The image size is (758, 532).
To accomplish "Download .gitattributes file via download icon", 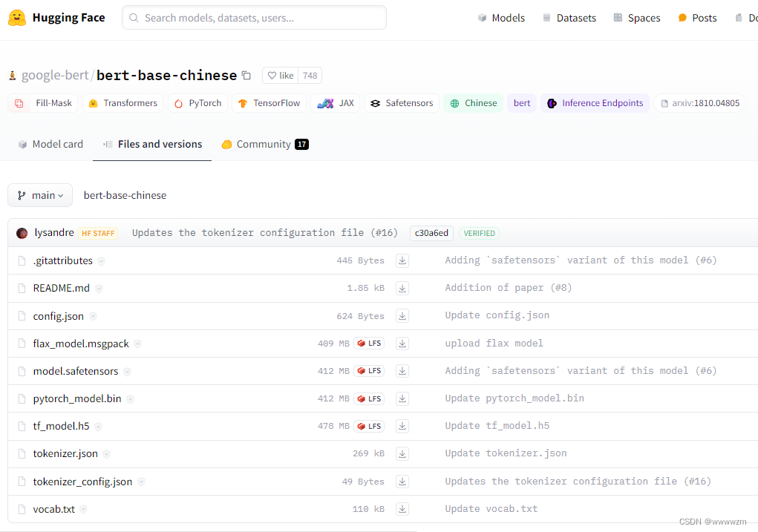I will click(x=402, y=260).
